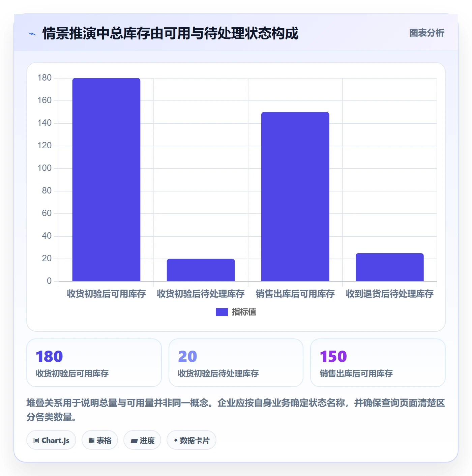Click the description paragraph starting 堆叠关系
Screen dimensions: 472x476
click(x=236, y=410)
